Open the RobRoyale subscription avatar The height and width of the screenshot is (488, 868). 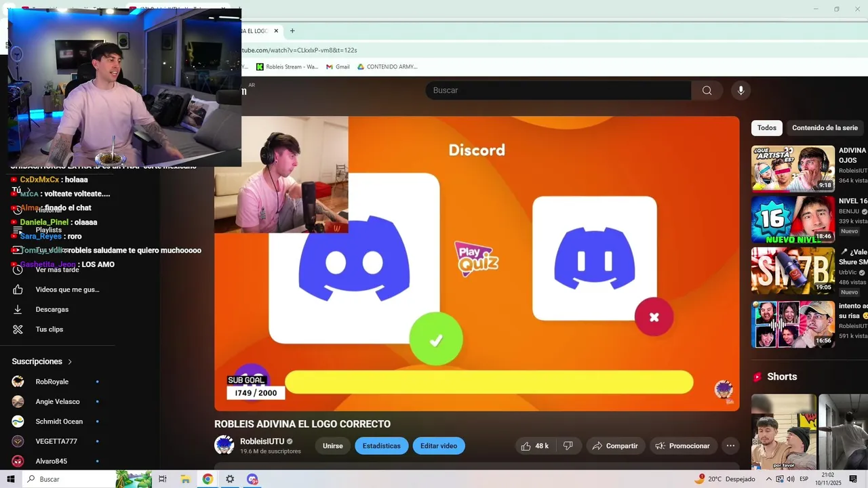point(18,382)
